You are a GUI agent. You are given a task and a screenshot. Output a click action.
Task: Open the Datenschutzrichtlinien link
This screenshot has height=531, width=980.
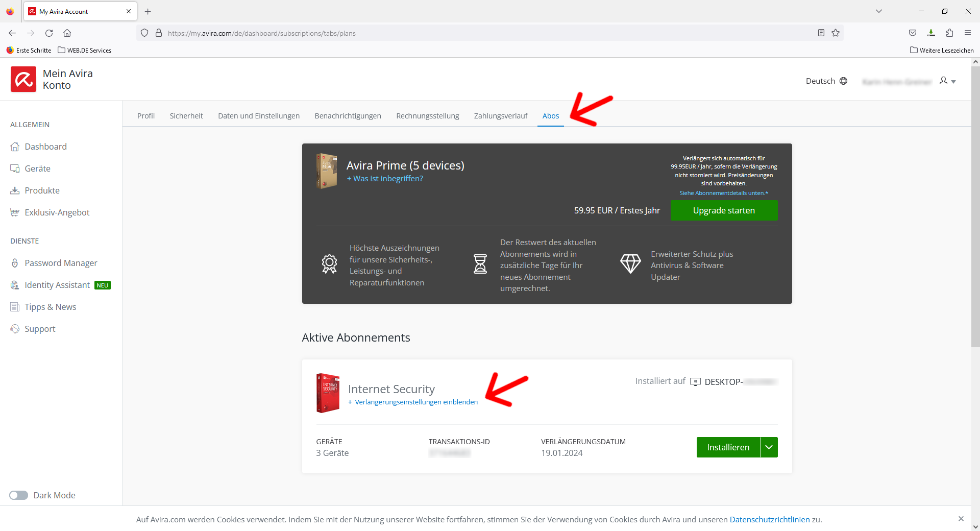[x=770, y=520]
